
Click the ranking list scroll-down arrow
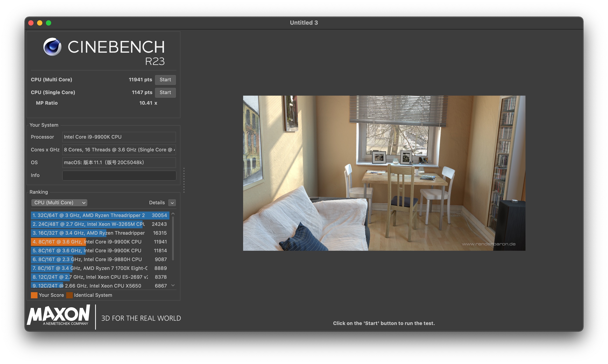[173, 285]
